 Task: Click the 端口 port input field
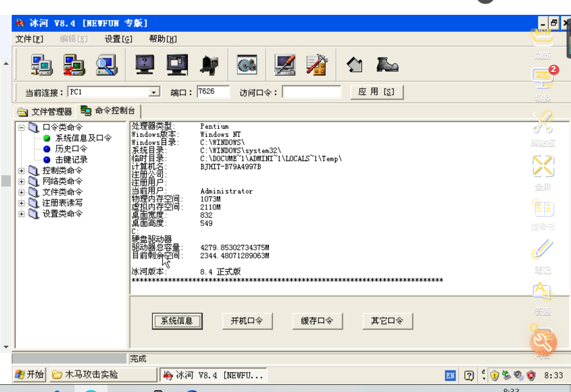tap(213, 92)
